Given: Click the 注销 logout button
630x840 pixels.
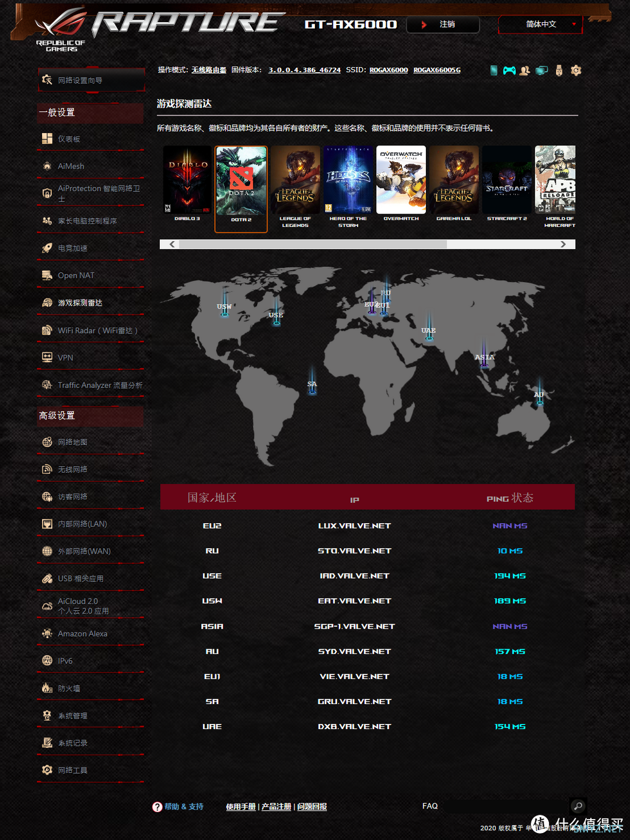Looking at the screenshot, I should [x=443, y=24].
